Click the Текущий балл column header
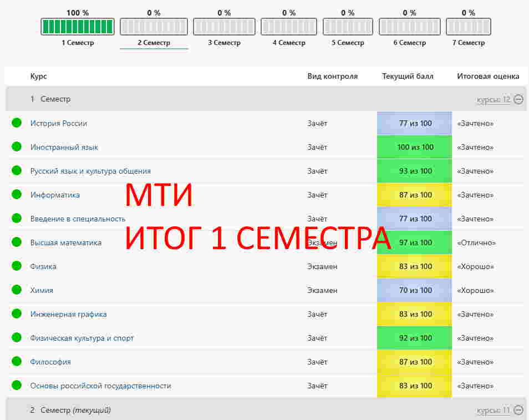Viewport: 529px width, 420px height. pyautogui.click(x=408, y=77)
